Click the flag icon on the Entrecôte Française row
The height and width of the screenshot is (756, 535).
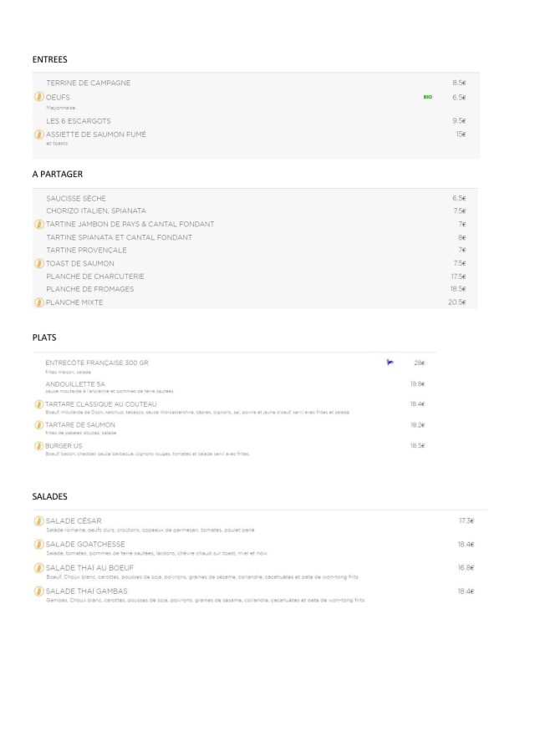390,363
